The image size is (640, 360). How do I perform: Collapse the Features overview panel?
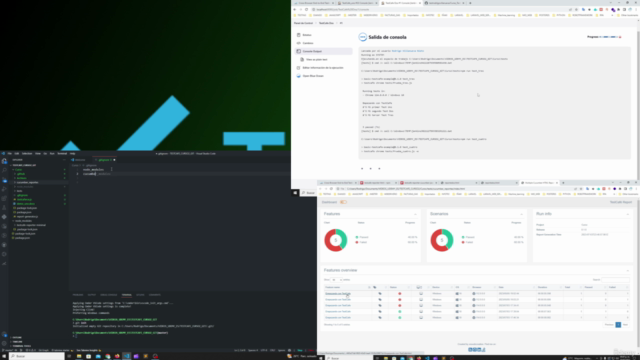pyautogui.click(x=627, y=271)
